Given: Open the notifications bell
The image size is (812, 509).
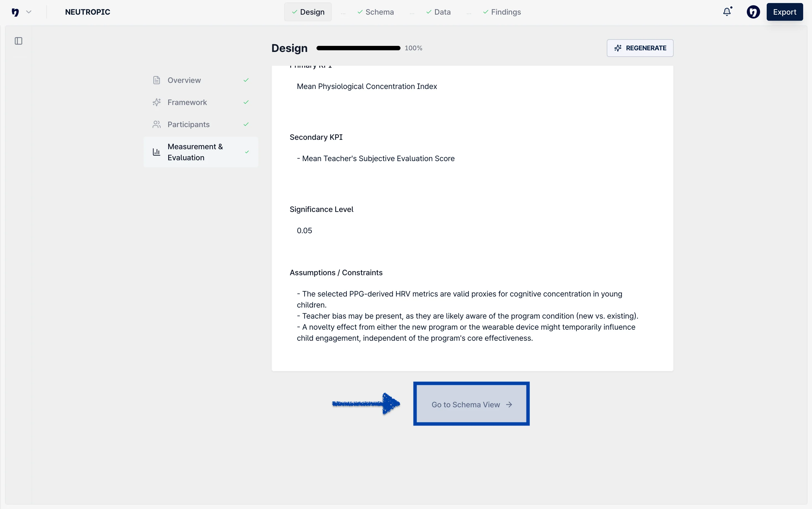Looking at the screenshot, I should 727,12.
